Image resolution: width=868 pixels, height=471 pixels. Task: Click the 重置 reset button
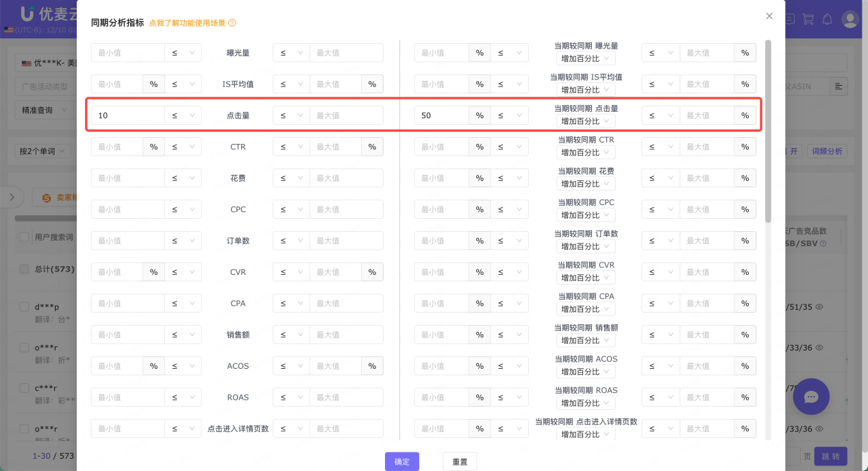(x=460, y=461)
